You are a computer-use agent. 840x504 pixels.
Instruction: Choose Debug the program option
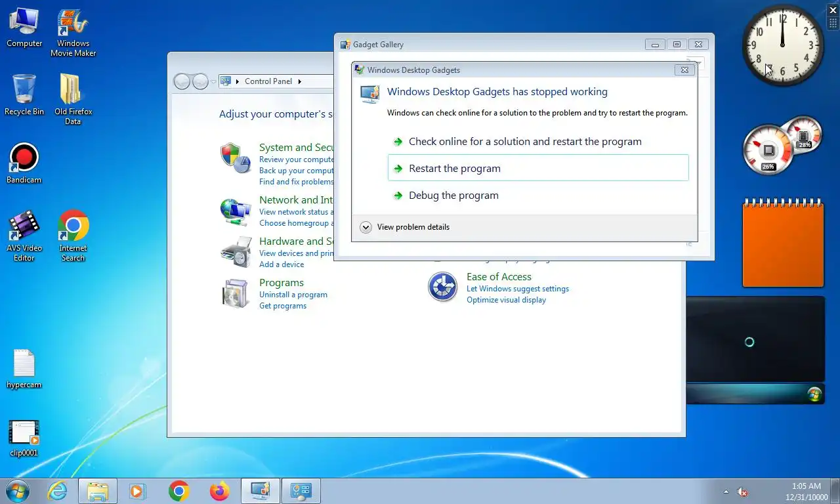[538, 196]
